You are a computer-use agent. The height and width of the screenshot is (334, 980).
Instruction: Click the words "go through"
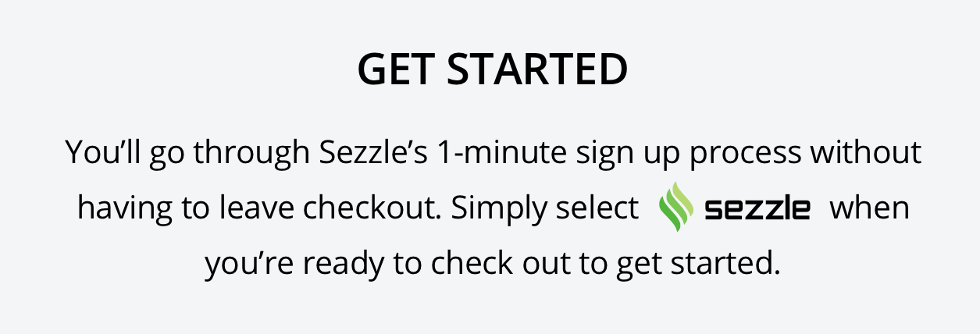click(x=228, y=154)
